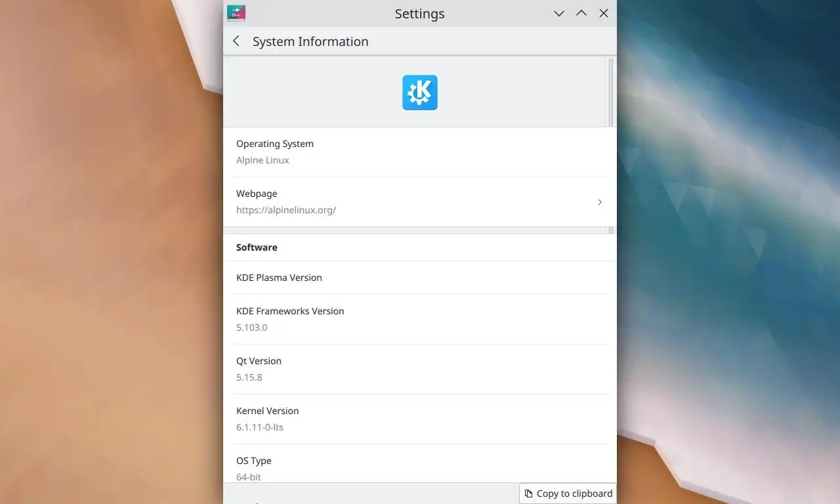
Task: Open https://alpinelinux.org/ webpage link
Action: pyautogui.click(x=286, y=210)
